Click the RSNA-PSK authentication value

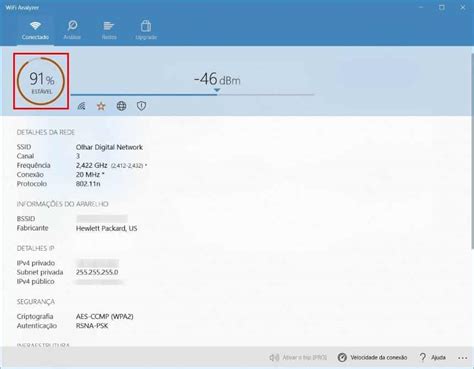point(92,326)
